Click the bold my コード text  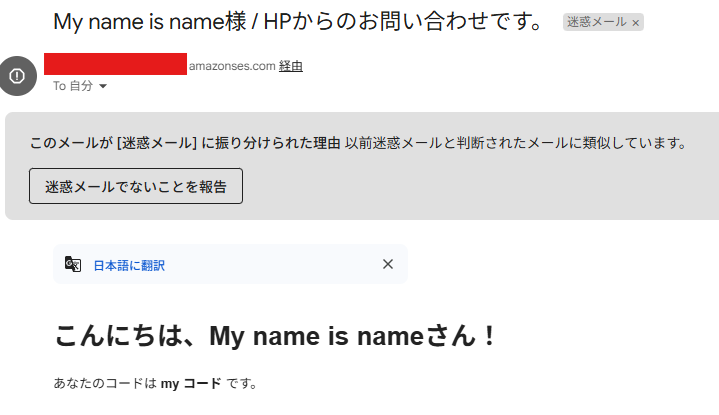(x=191, y=383)
